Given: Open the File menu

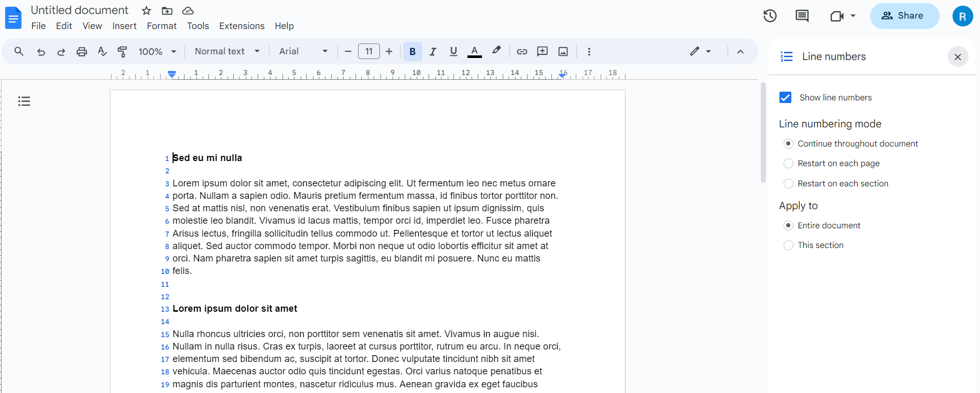Looking at the screenshot, I should (x=38, y=26).
